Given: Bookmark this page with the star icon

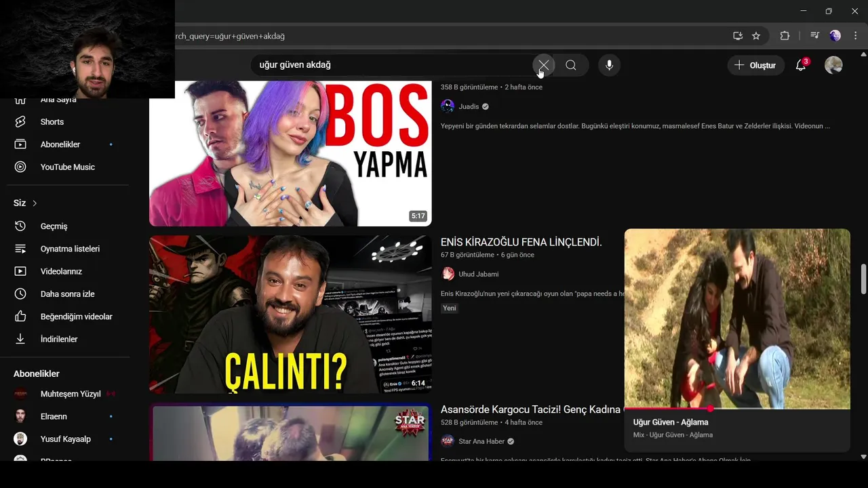Looking at the screenshot, I should (x=756, y=36).
